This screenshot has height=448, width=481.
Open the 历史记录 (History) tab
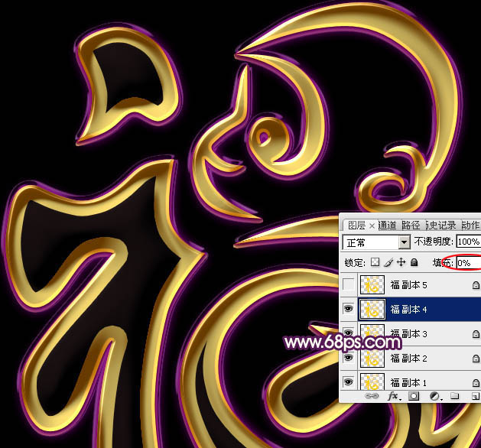440,226
